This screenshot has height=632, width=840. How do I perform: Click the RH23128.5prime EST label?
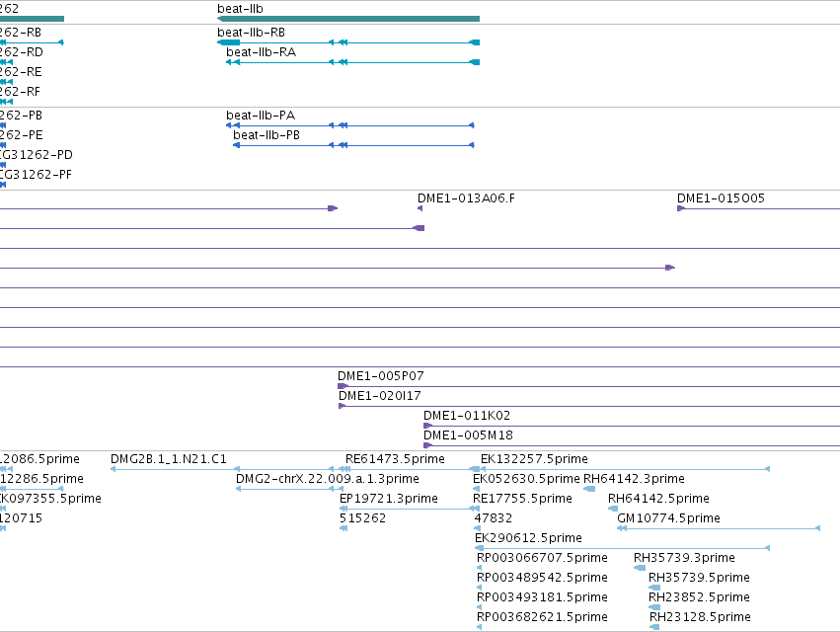[700, 617]
